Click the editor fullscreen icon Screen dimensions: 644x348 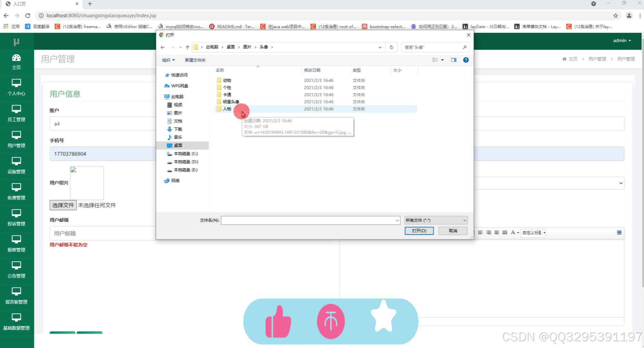coord(619,232)
